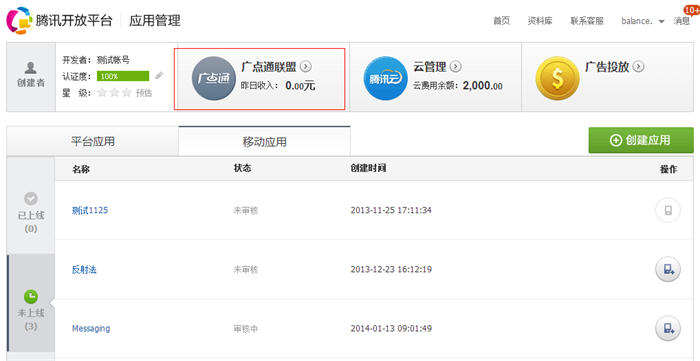Click the first star rating icon

tap(102, 93)
